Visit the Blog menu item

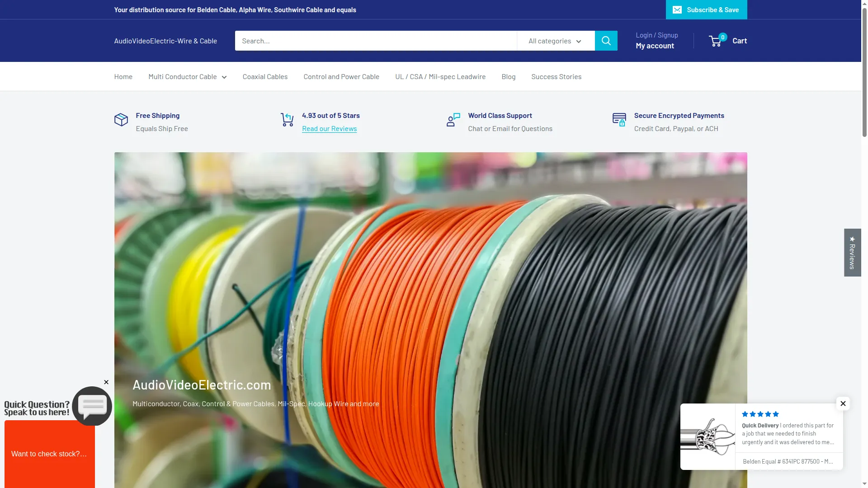tap(509, 77)
